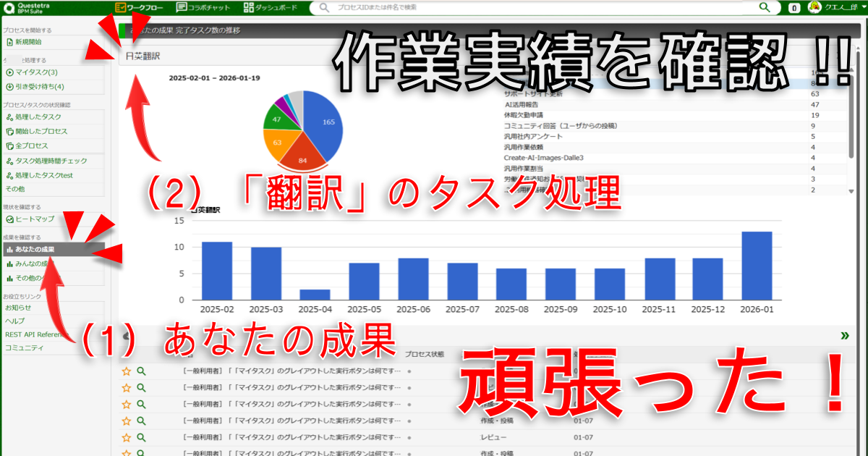Open the ワークフロー tab
The width and height of the screenshot is (868, 456).
click(x=140, y=7)
